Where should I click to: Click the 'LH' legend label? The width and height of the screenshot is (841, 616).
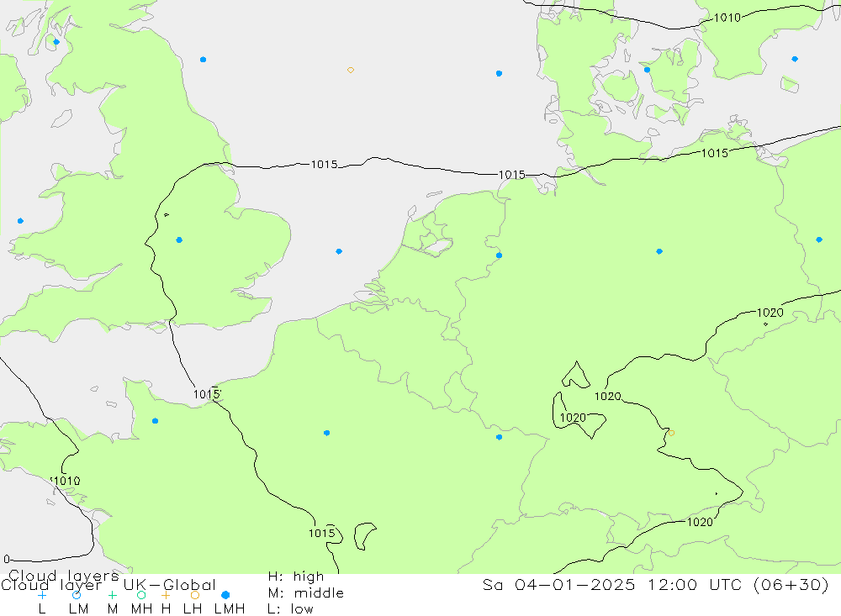coord(193,609)
